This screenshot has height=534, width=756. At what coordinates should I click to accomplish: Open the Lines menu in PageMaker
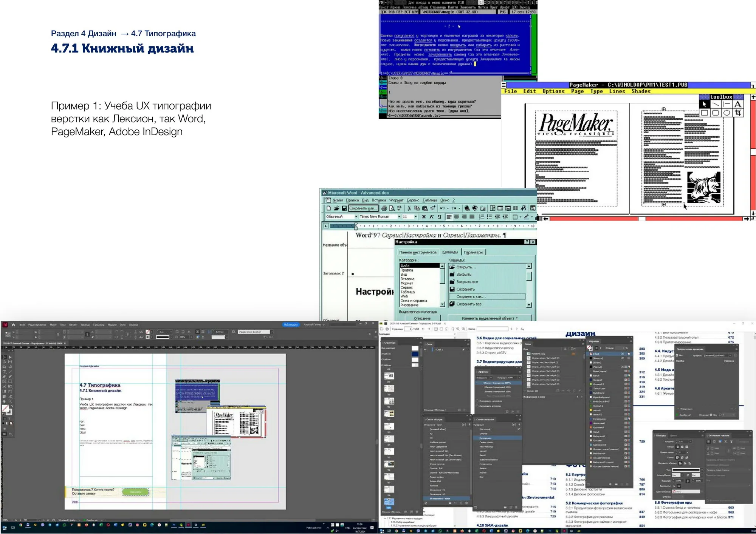pos(617,91)
